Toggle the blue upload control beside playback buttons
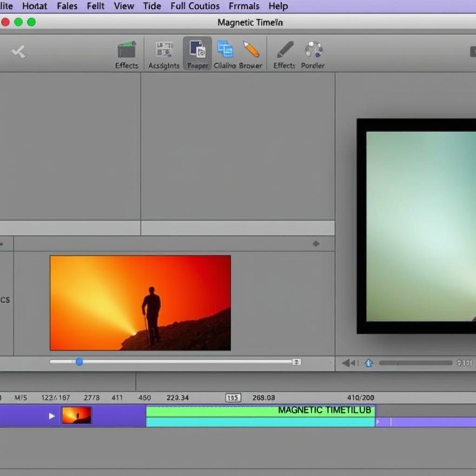The height and width of the screenshot is (476, 476). tap(370, 363)
